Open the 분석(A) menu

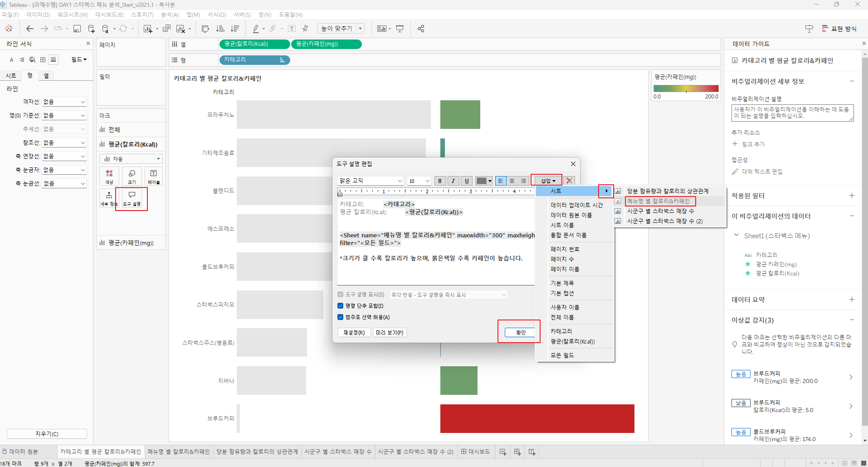pyautogui.click(x=170, y=15)
